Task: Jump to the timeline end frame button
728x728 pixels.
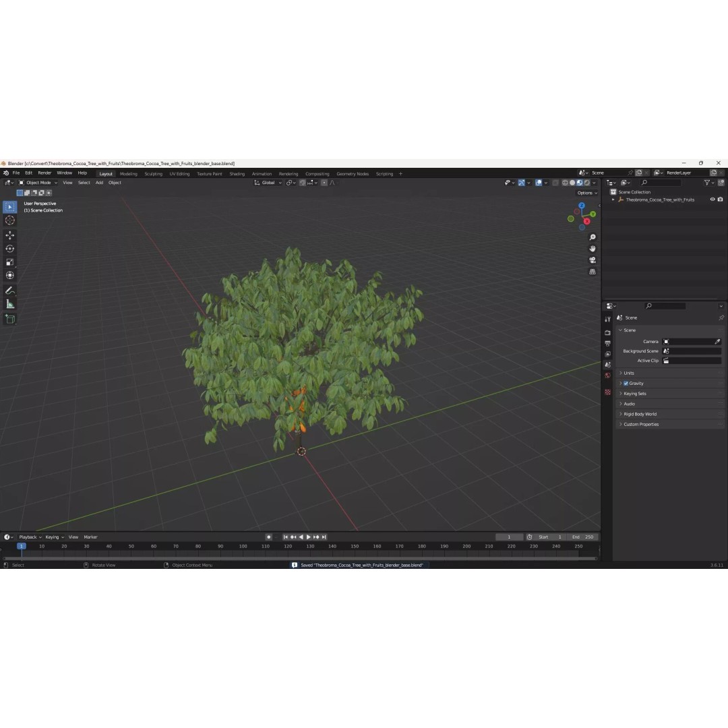Action: [324, 537]
